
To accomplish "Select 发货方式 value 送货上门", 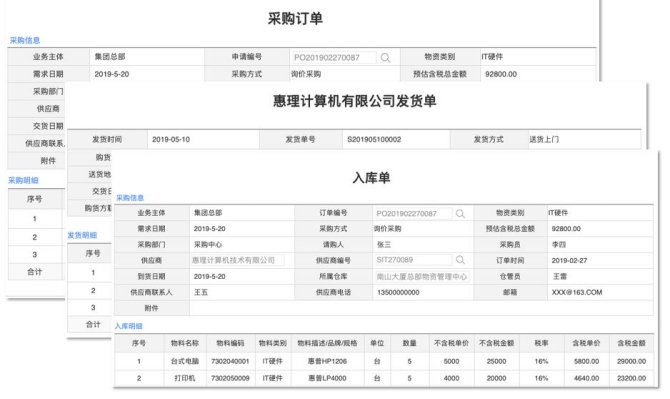I will [x=544, y=140].
